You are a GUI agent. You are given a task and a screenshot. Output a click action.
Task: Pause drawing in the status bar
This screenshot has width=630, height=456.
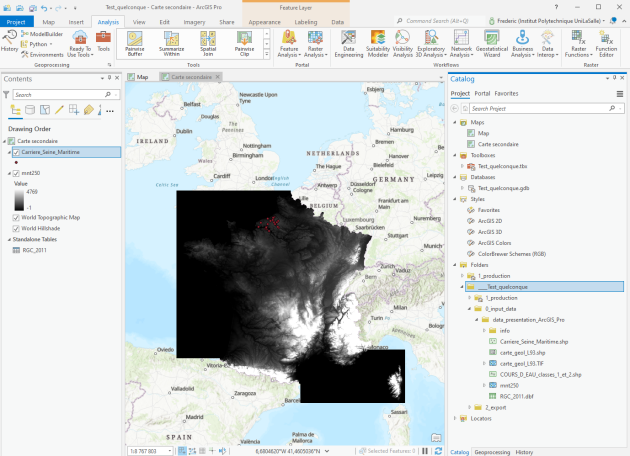tap(425, 451)
